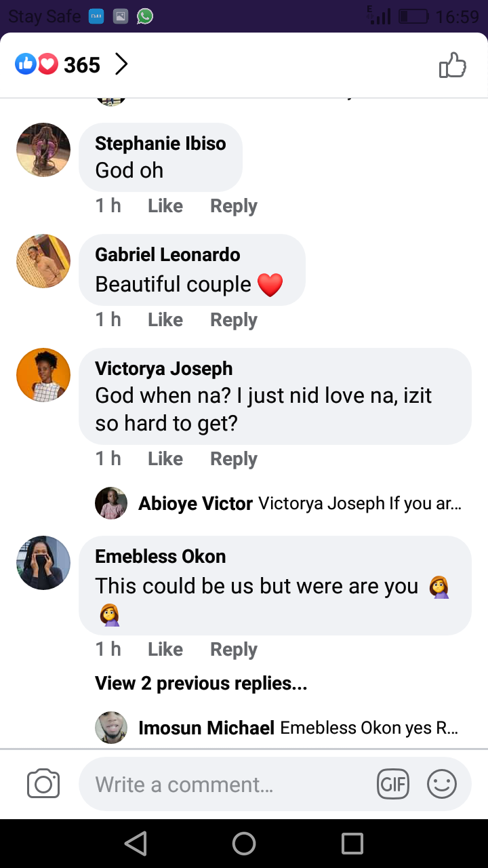Viewport: 488px width, 868px height.
Task: Reply to Gabriel Leonardo's comment
Action: pyautogui.click(x=234, y=320)
